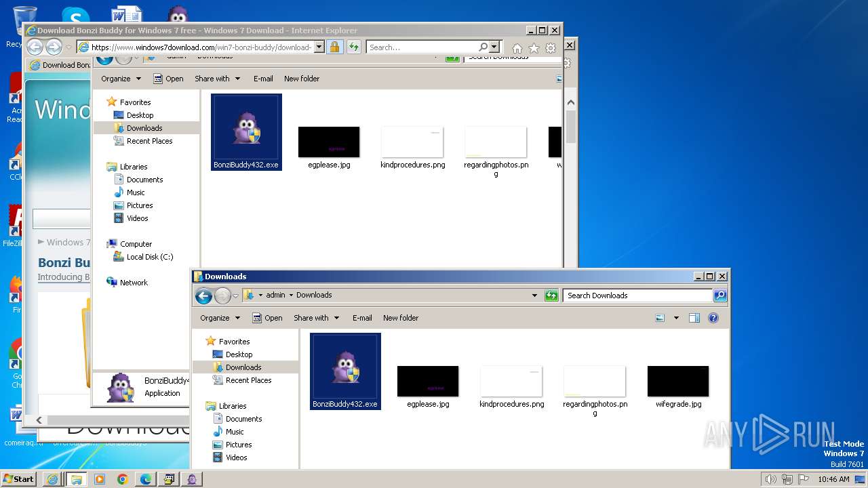This screenshot has height=488, width=868.
Task: Select kindprocedures.png in back Downloads window
Action: 413,147
